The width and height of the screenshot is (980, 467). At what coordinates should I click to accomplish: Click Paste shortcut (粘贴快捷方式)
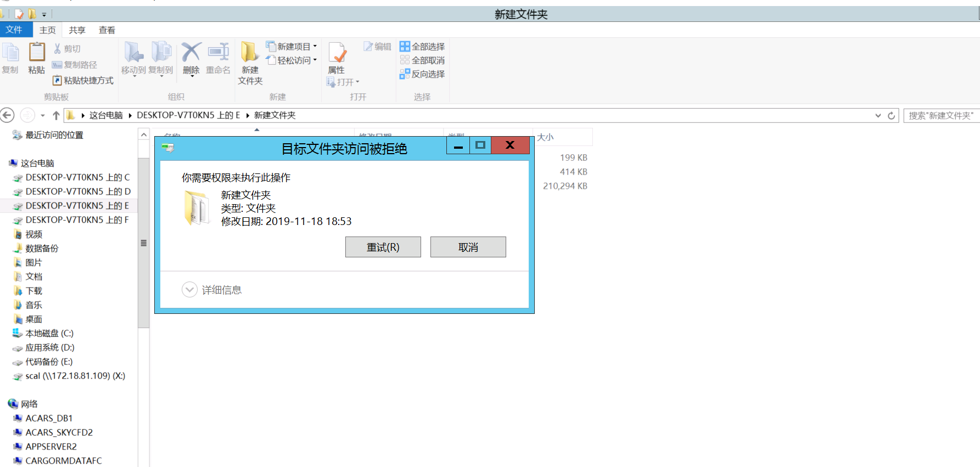pyautogui.click(x=83, y=81)
